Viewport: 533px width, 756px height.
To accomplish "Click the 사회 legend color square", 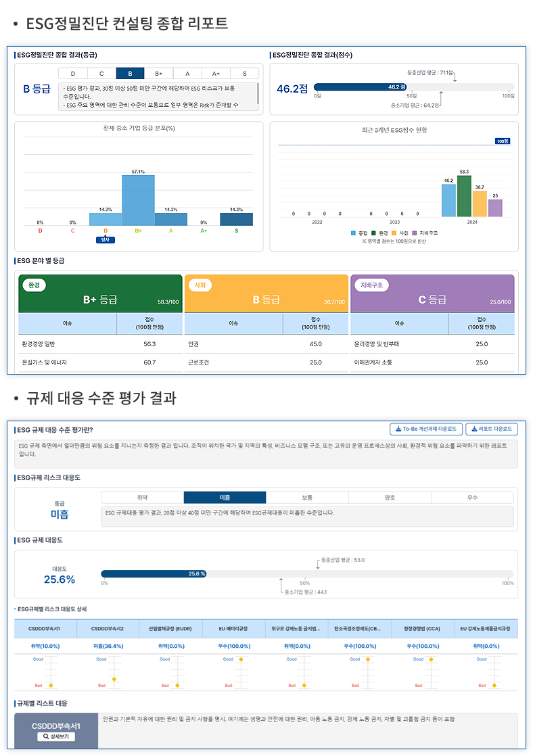I will (x=394, y=233).
